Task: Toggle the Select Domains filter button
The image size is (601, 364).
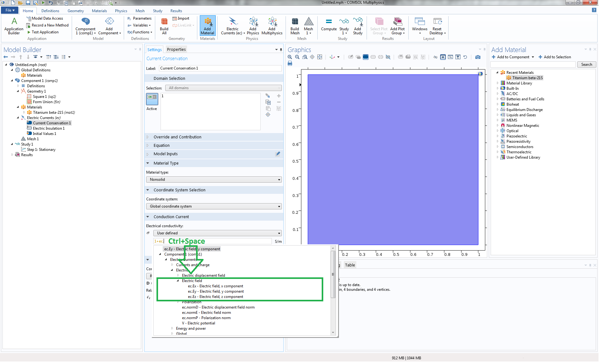Action: [x=366, y=57]
